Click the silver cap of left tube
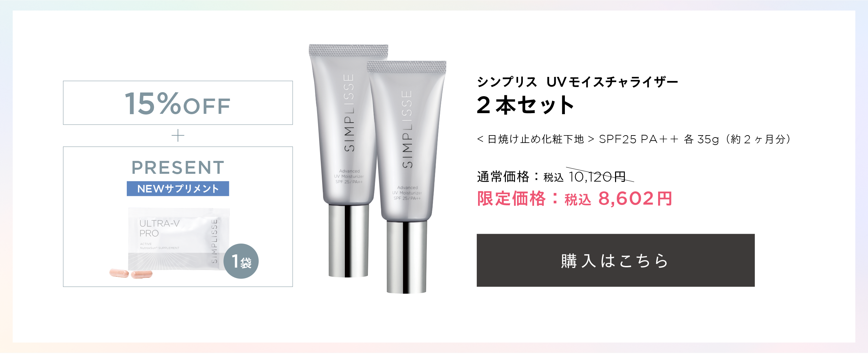Screen dimensions: 868x354 tap(348, 241)
